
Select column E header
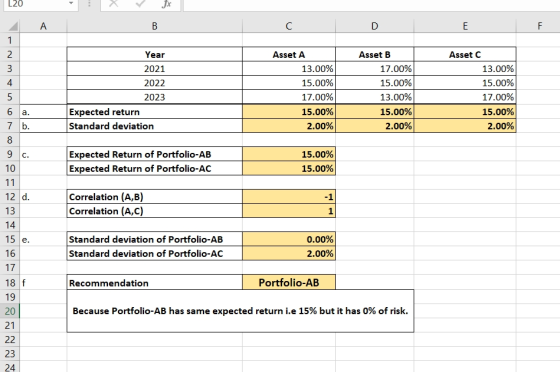click(465, 26)
